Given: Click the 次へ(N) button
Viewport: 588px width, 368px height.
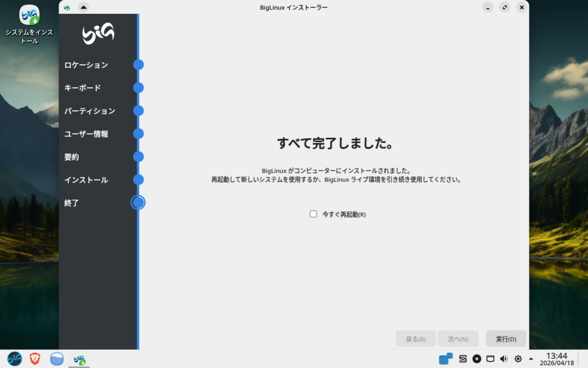Looking at the screenshot, I should click(x=458, y=339).
